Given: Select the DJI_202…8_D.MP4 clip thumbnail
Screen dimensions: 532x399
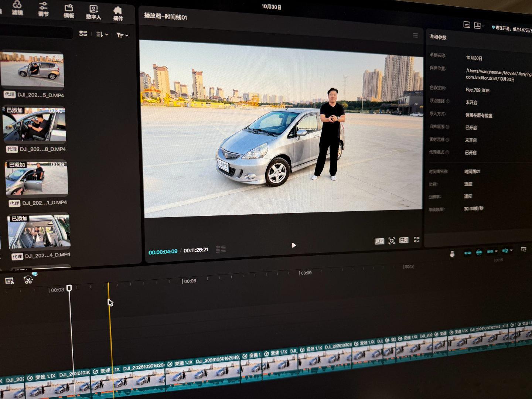Looking at the screenshot, I should pyautogui.click(x=34, y=125).
